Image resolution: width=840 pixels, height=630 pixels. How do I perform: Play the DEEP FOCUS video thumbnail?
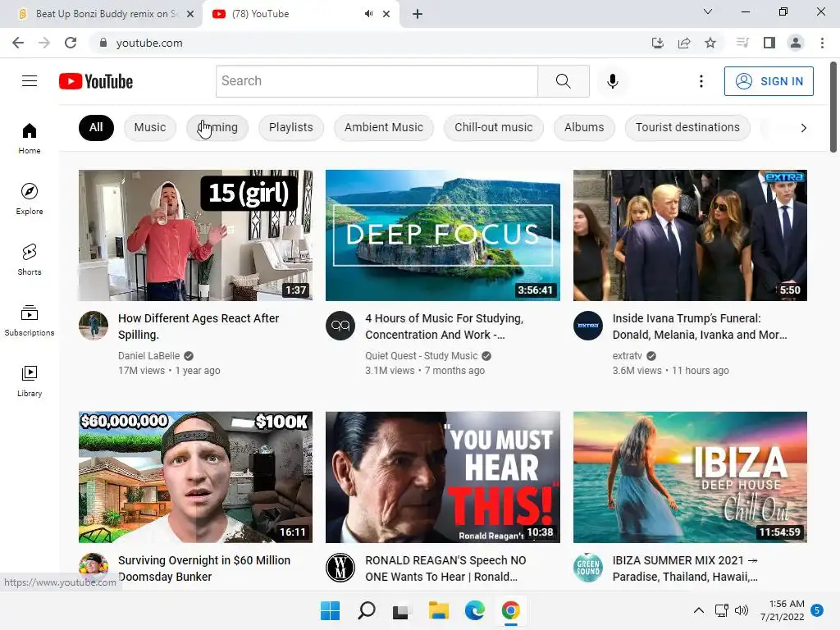442,235
